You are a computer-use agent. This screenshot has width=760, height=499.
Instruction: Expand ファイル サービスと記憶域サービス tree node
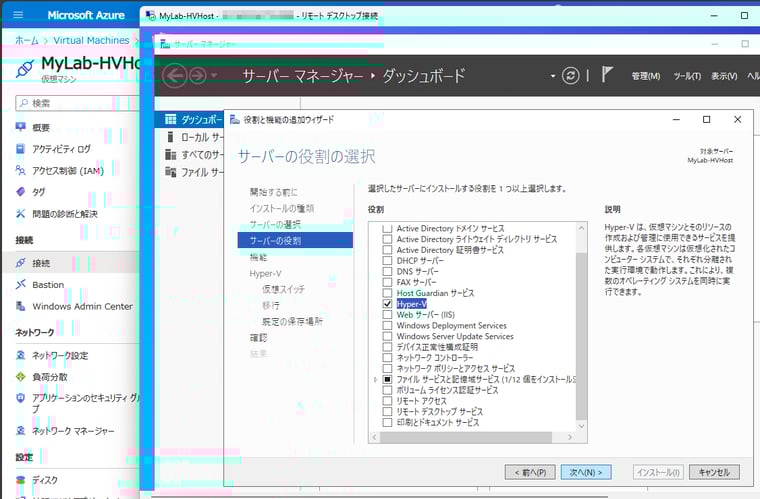376,379
